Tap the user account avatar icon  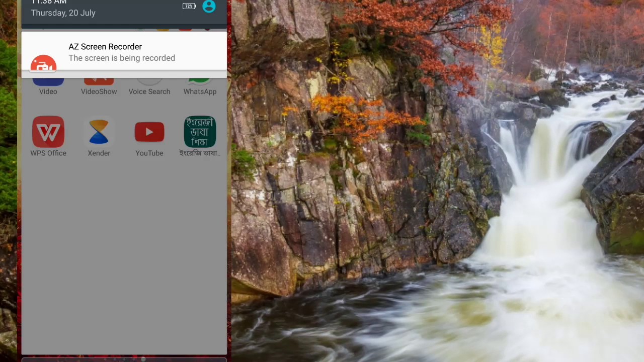pyautogui.click(x=209, y=6)
